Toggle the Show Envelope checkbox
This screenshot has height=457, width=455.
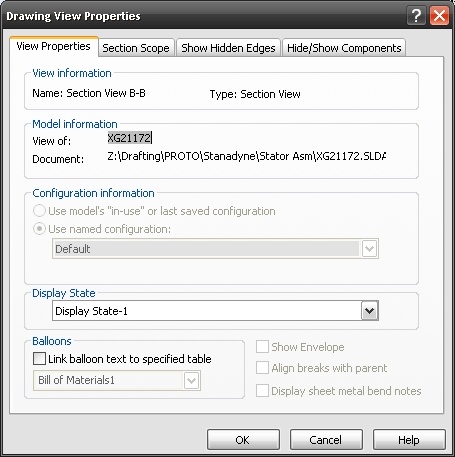click(x=262, y=347)
